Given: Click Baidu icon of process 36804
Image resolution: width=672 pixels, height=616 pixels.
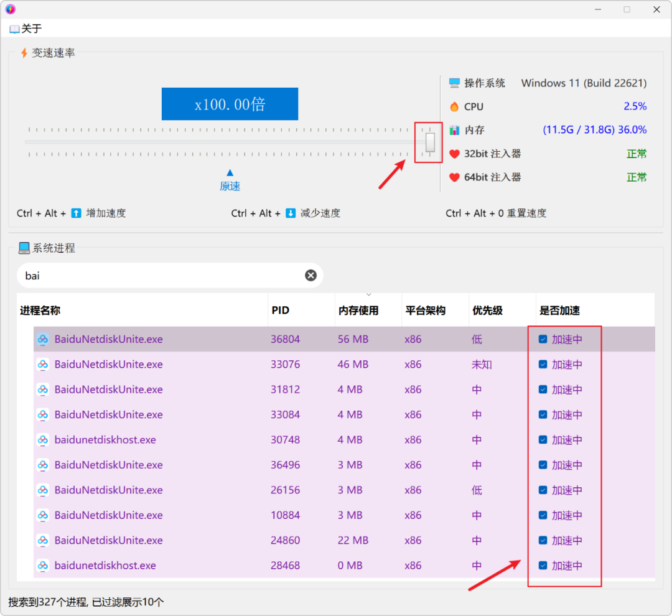Looking at the screenshot, I should point(43,339).
